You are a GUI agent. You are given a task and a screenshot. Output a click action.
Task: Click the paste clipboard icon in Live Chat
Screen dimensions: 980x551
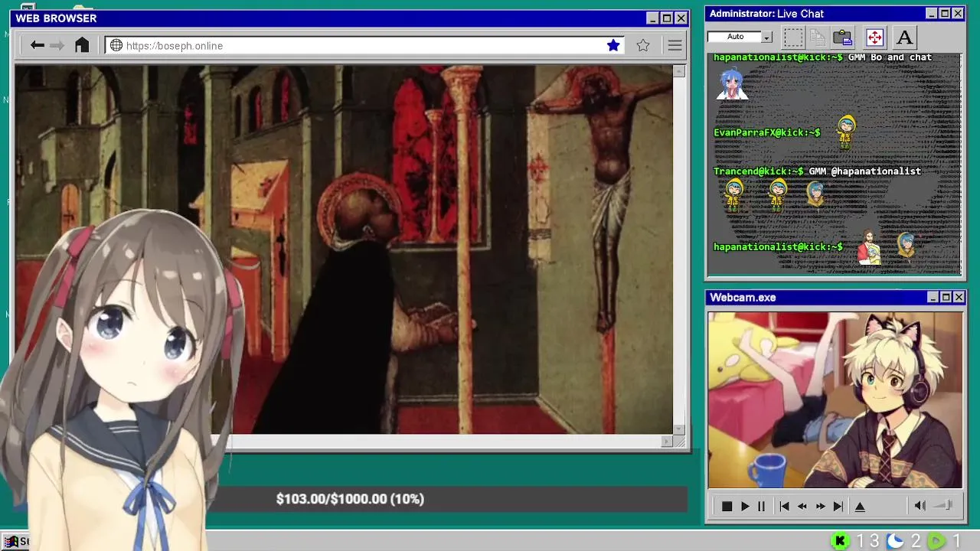[x=843, y=37]
